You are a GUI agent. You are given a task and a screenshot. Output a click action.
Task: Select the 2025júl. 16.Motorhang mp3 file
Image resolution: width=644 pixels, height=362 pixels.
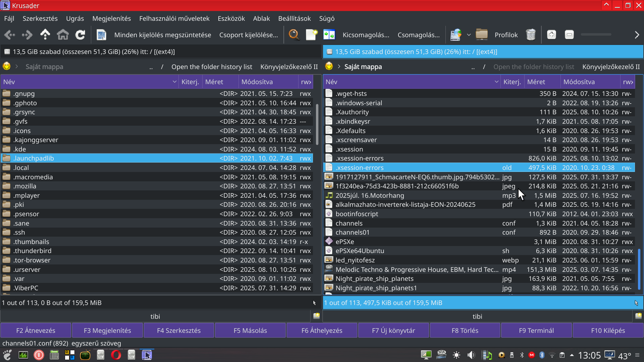479,195
